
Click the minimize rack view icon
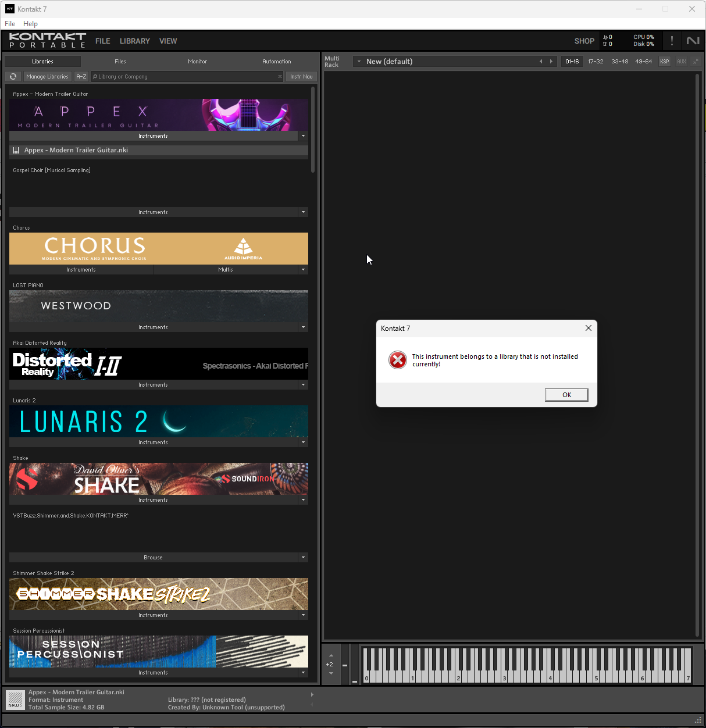(x=696, y=61)
